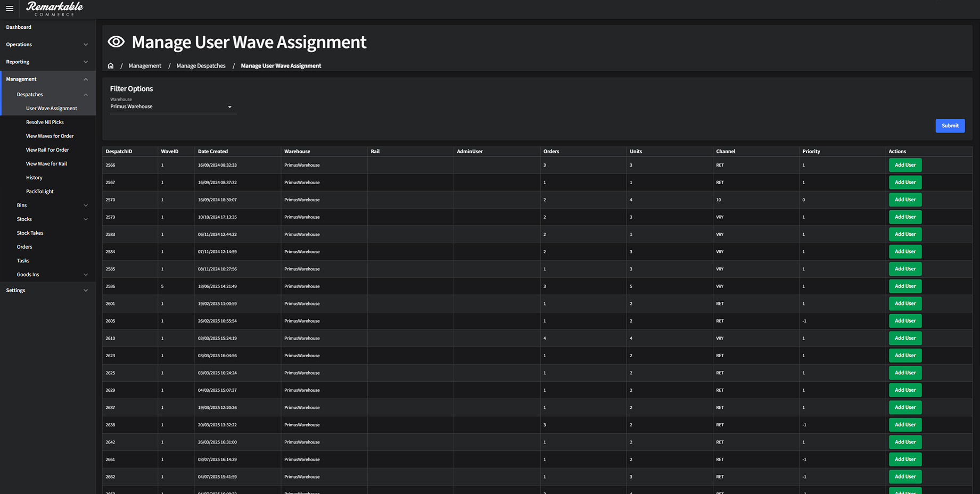Select User Wave Assignment in sidebar
980x494 pixels.
pyautogui.click(x=52, y=109)
